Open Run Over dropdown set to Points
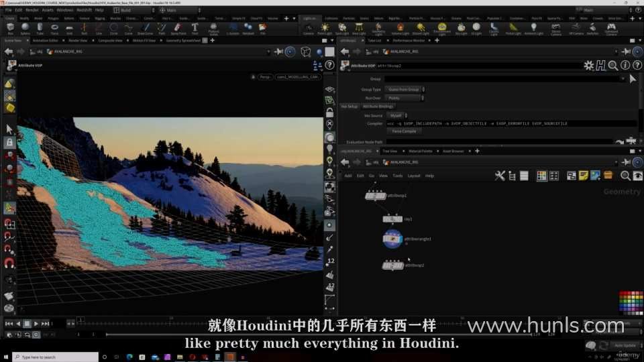This screenshot has width=644, height=362. coord(405,98)
